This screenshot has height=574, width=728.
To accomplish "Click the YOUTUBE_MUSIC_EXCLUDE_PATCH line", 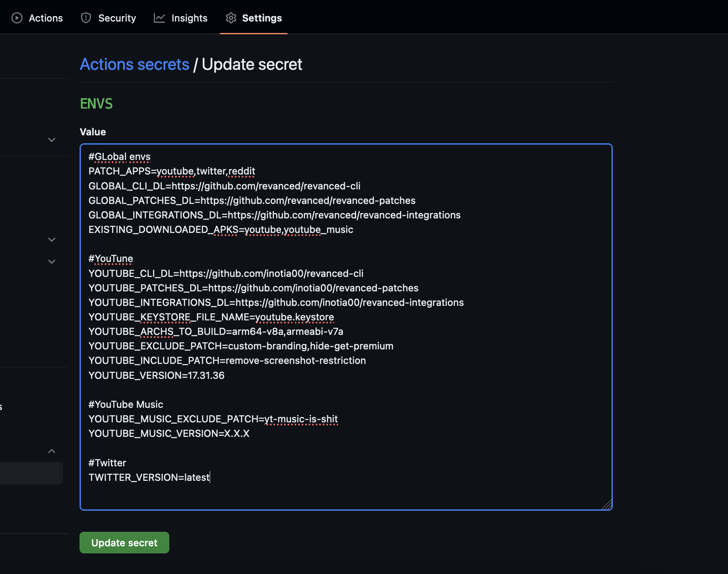I will tap(213, 419).
